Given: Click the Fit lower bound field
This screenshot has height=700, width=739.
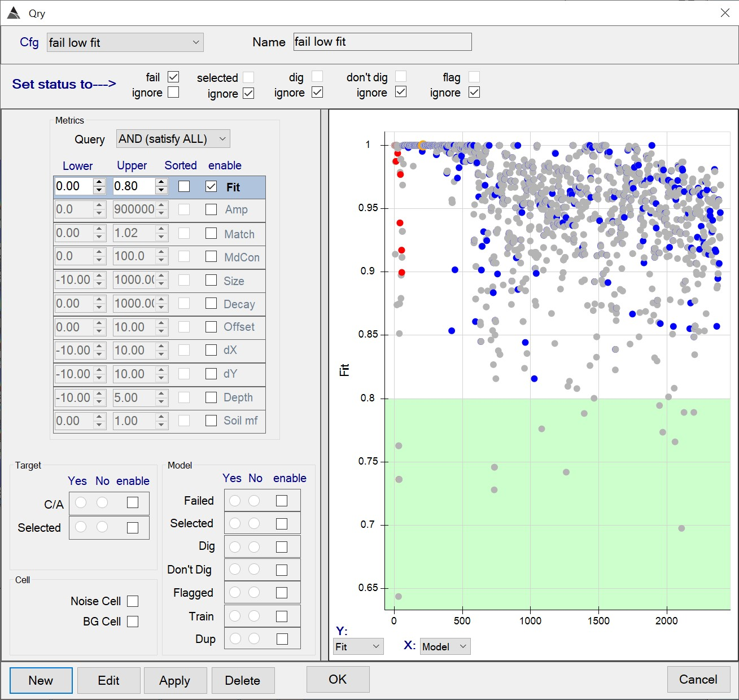Looking at the screenshot, I should 74,186.
